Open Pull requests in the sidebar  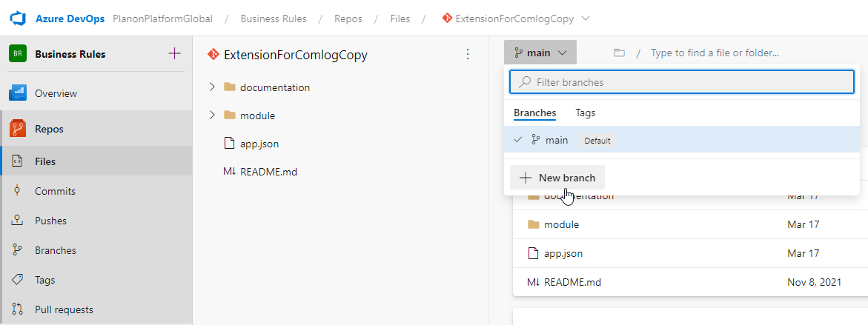(x=64, y=309)
